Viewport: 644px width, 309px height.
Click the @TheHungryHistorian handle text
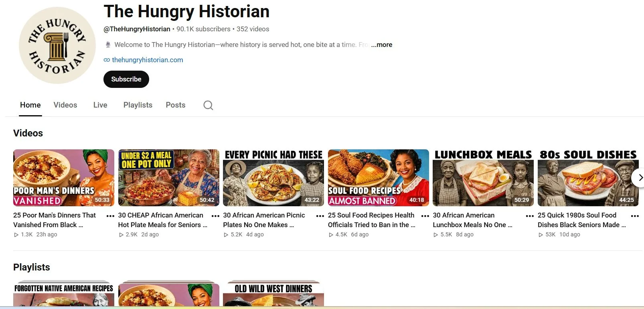pyautogui.click(x=137, y=29)
